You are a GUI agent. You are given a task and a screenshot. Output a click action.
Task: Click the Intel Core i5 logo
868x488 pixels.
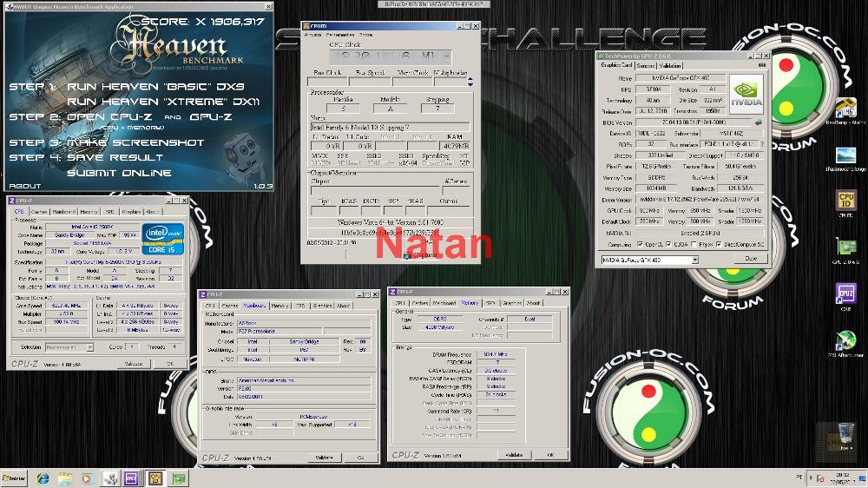click(x=163, y=239)
